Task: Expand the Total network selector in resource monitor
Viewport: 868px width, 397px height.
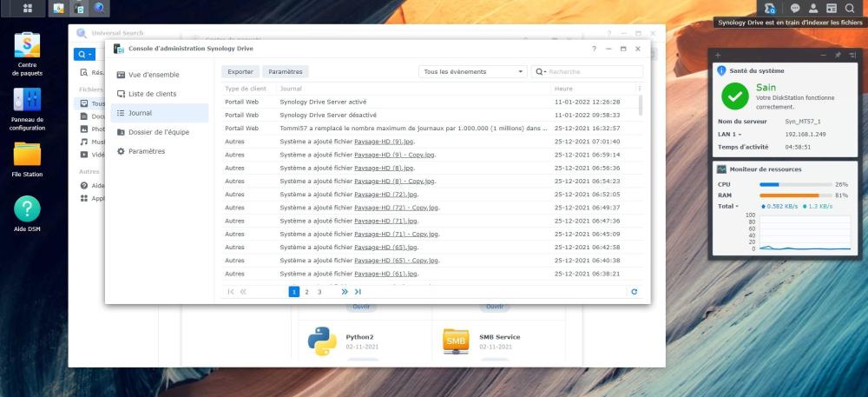Action: (x=737, y=207)
